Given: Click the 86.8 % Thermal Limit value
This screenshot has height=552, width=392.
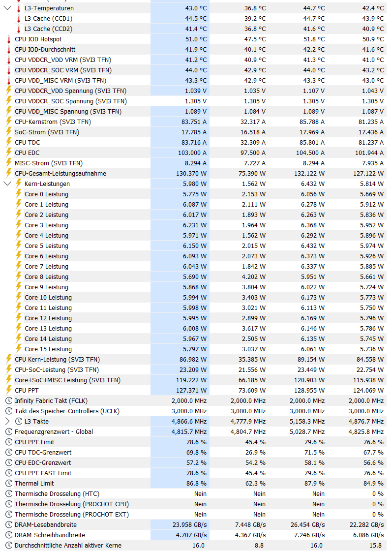Looking at the screenshot, I should click(x=196, y=483).
